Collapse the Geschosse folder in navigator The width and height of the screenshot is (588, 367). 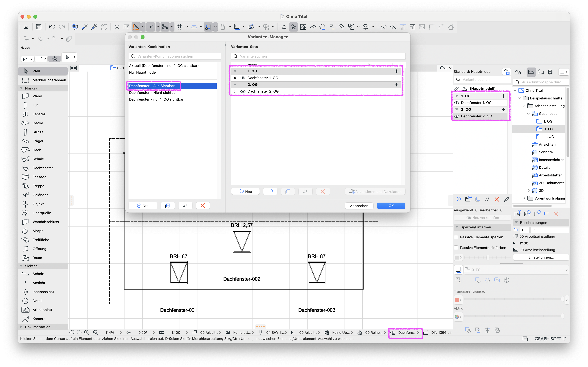coord(528,114)
